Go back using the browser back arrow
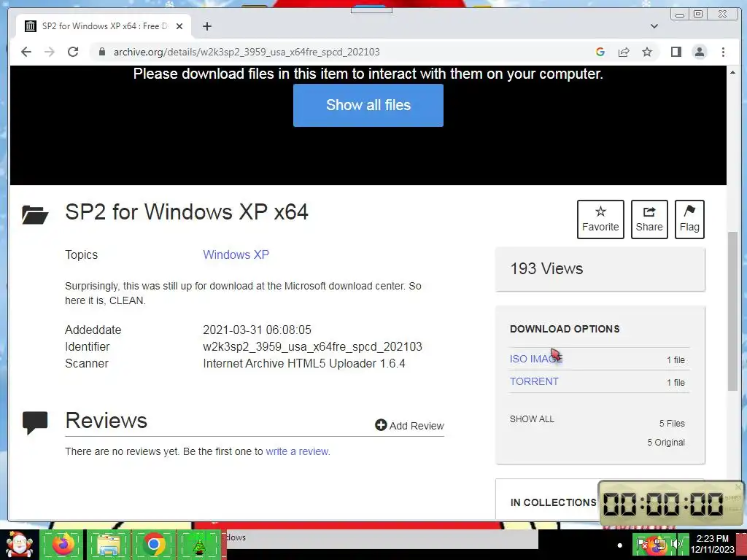 click(26, 52)
